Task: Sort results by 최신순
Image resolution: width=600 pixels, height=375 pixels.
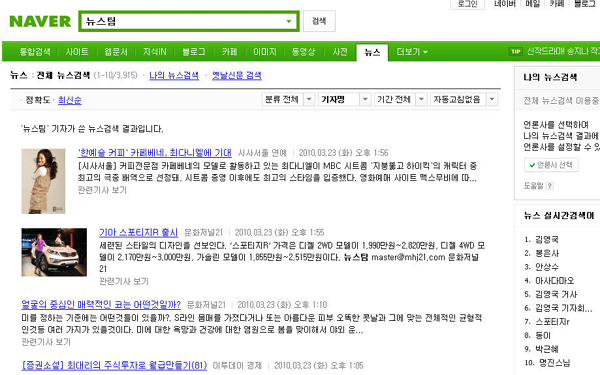Action: point(70,100)
